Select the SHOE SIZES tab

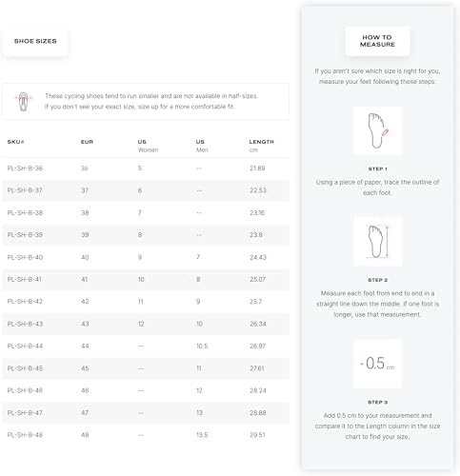tap(35, 41)
